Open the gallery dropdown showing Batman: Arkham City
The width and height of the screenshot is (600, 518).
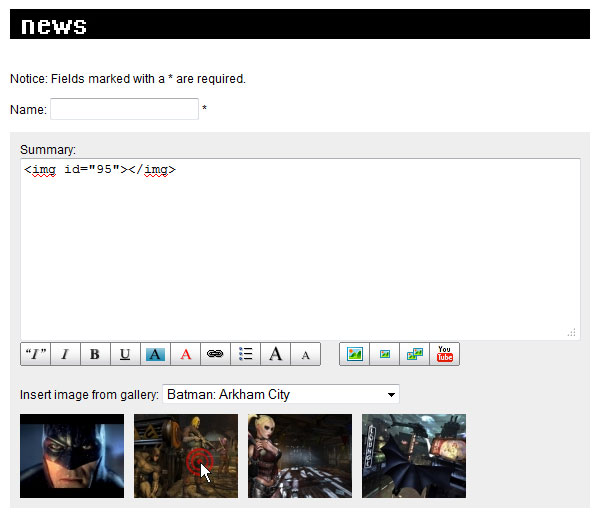[281, 394]
